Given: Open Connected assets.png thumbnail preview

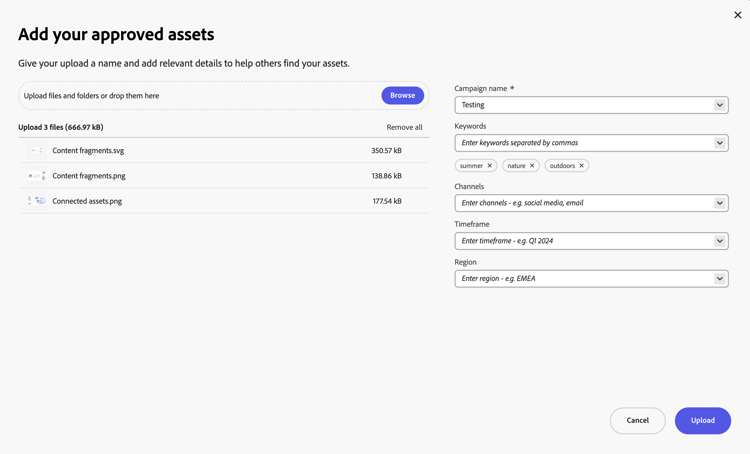Looking at the screenshot, I should [x=36, y=201].
